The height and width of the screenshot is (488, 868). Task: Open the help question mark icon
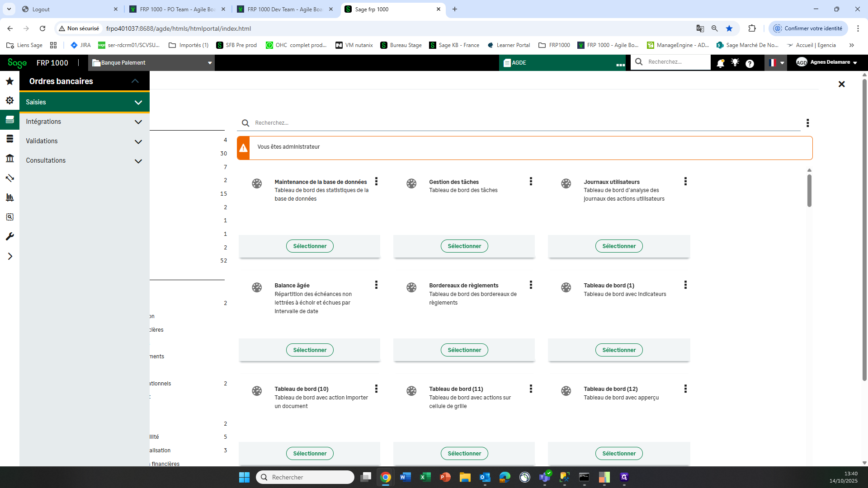750,64
